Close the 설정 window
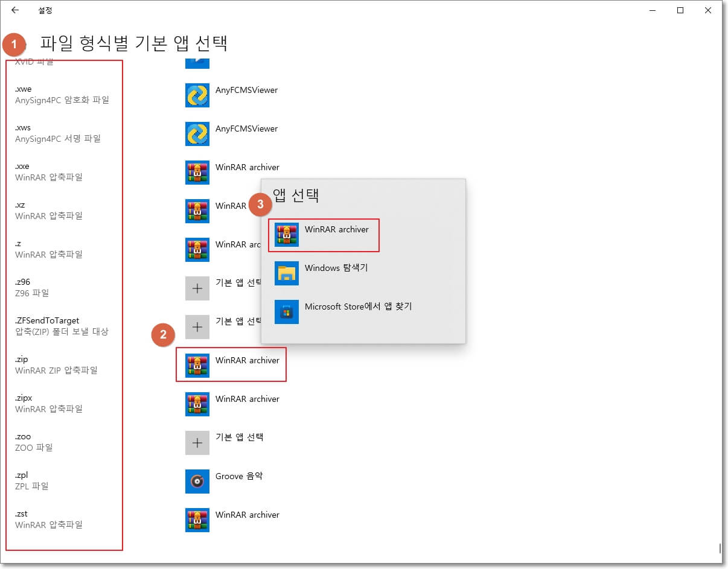The width and height of the screenshot is (728, 569). pyautogui.click(x=708, y=10)
